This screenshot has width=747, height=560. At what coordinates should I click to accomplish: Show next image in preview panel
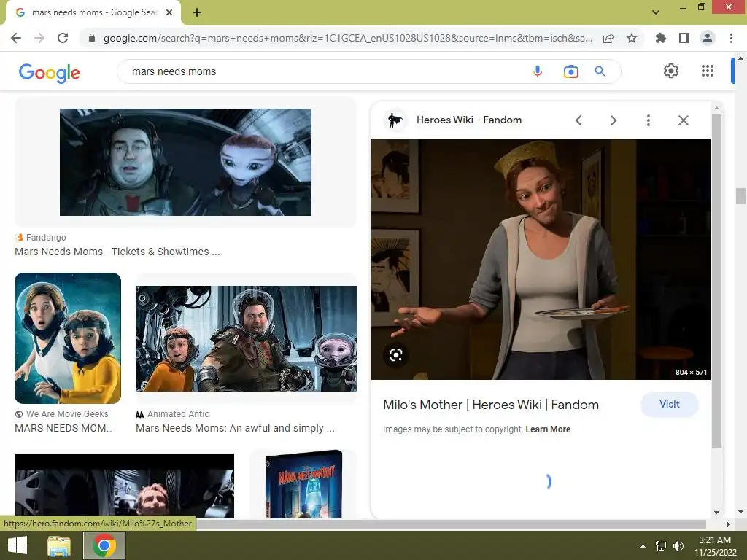pos(614,120)
